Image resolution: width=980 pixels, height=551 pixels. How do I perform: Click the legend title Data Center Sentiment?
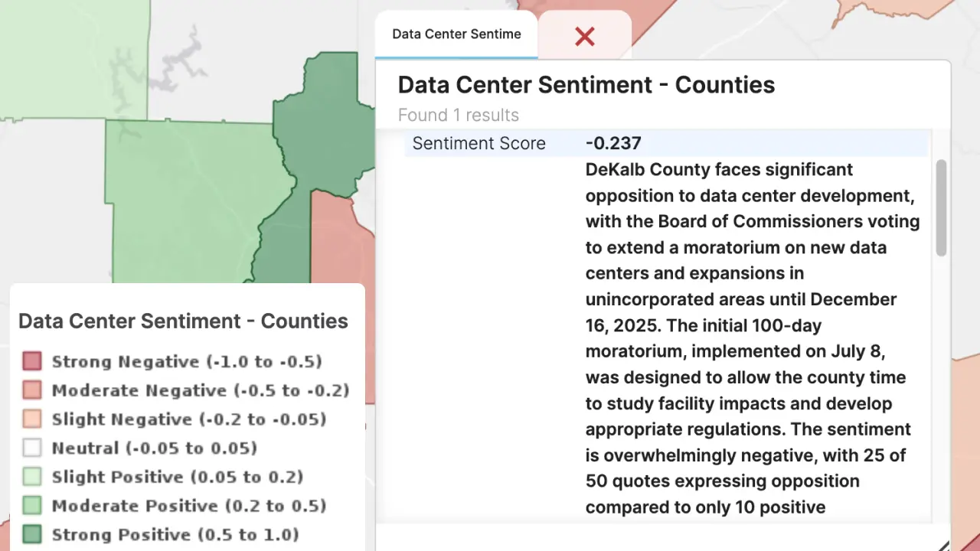(183, 321)
